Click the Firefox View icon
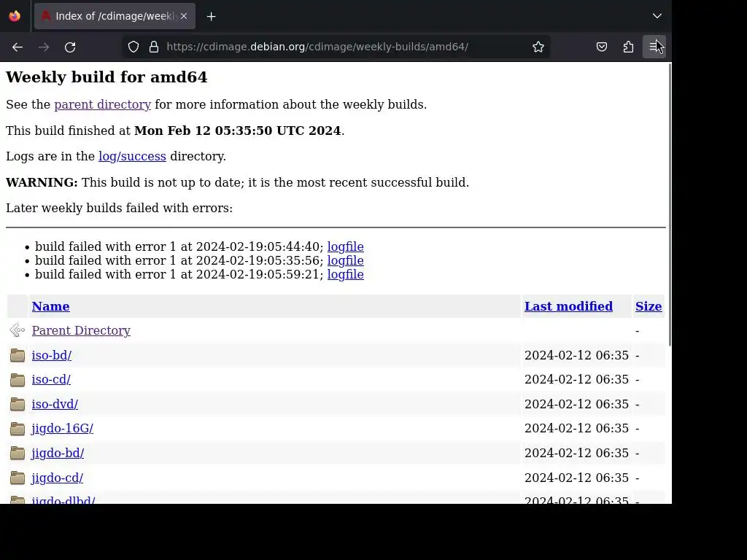This screenshot has height=560, width=747. click(15, 16)
